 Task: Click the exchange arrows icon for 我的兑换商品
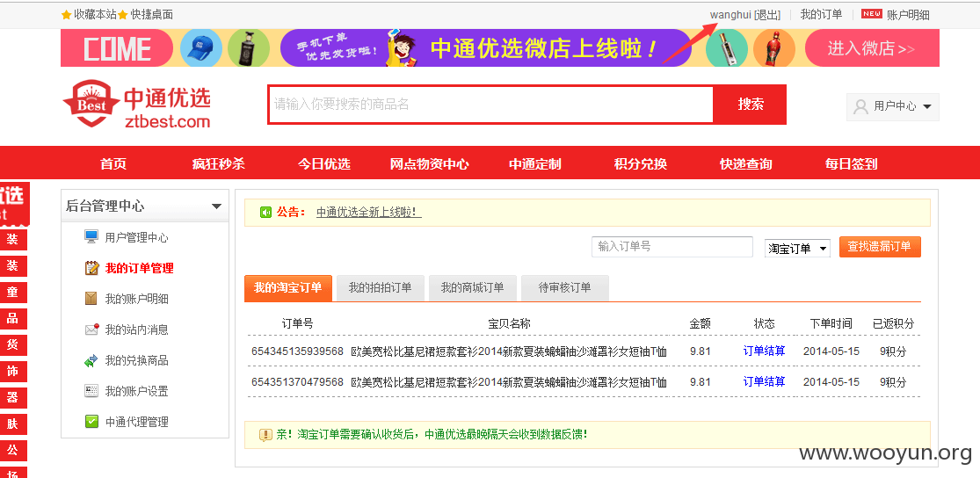[x=91, y=360]
